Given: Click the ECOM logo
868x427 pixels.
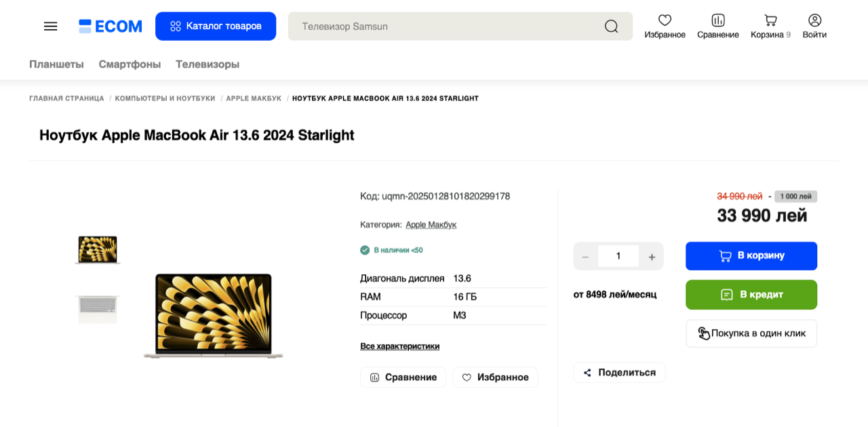Looking at the screenshot, I should tap(111, 26).
